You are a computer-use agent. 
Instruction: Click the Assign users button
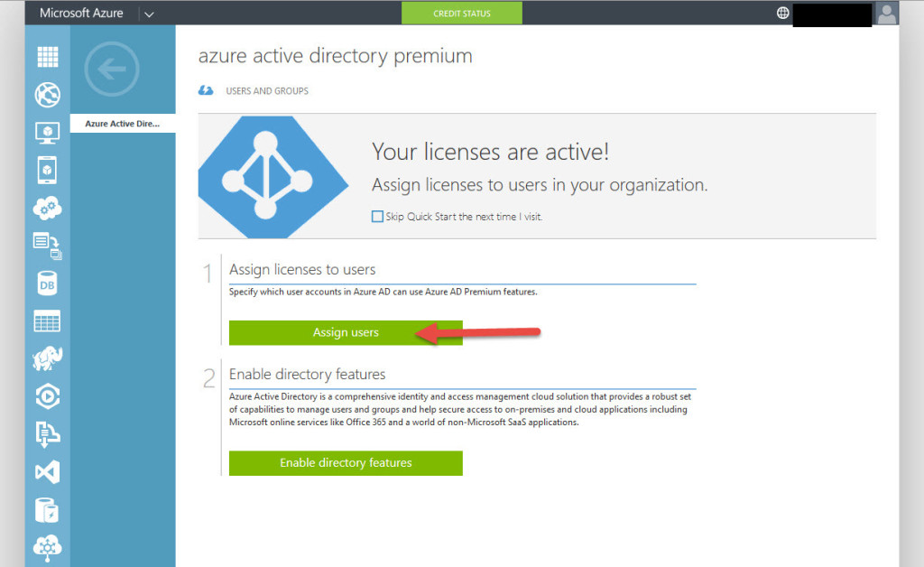pyautogui.click(x=346, y=332)
